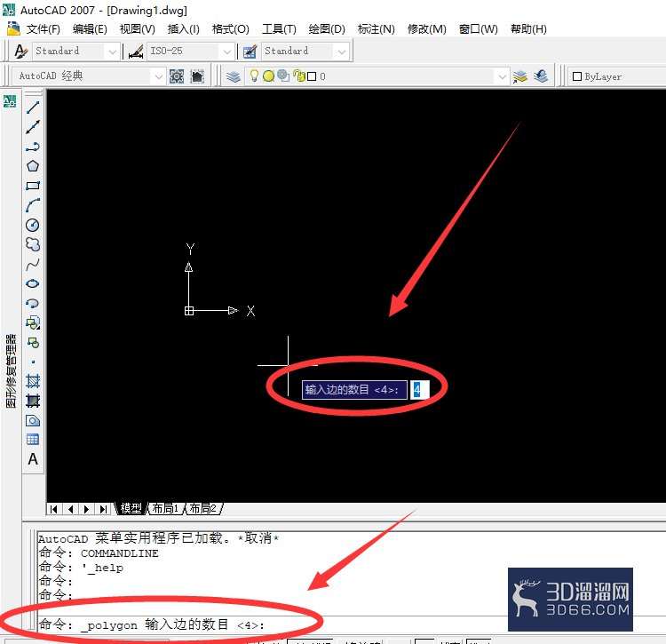Image resolution: width=666 pixels, height=644 pixels.
Task: Click Make Object's Layer Current icon
Action: (519, 76)
